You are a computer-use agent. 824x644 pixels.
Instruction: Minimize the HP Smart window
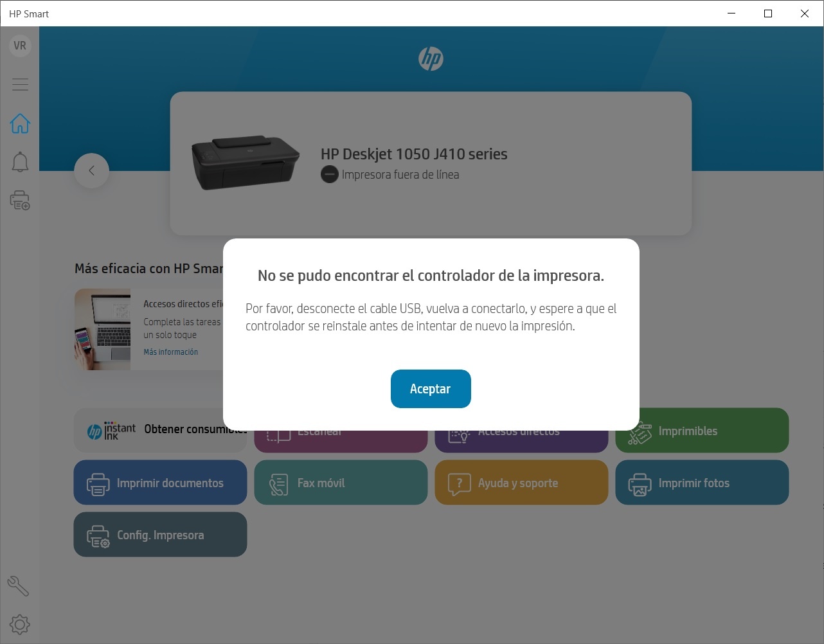731,13
